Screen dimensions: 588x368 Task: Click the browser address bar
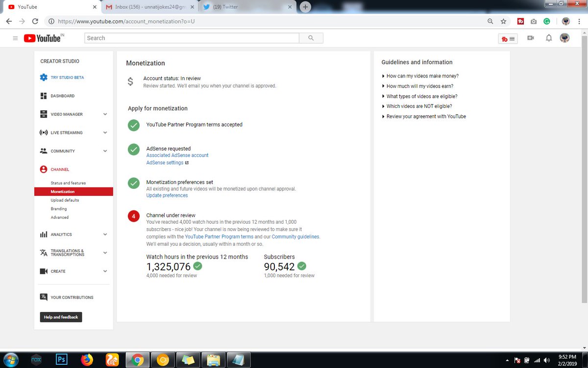[x=265, y=22]
